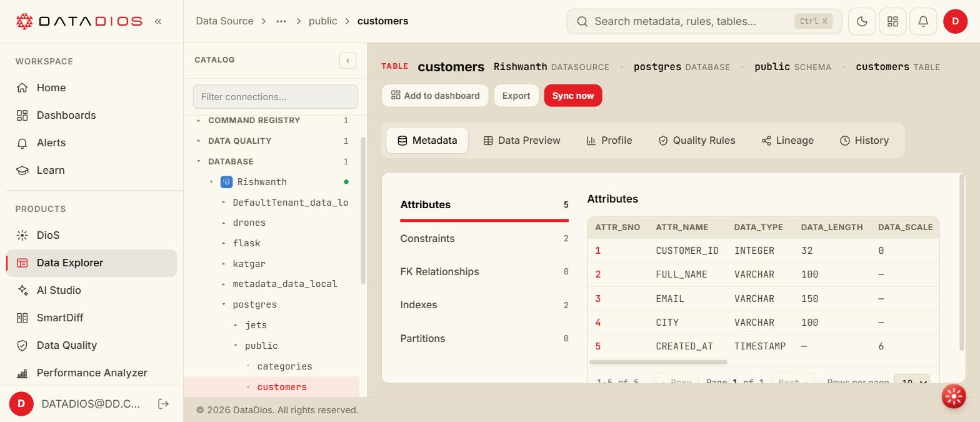Expand DefaultTenant_data_lo database node
This screenshot has width=980, height=422.
click(224, 203)
